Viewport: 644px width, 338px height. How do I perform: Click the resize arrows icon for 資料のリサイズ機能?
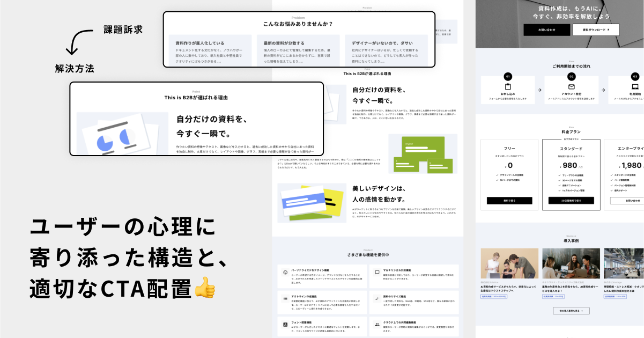coord(377,298)
